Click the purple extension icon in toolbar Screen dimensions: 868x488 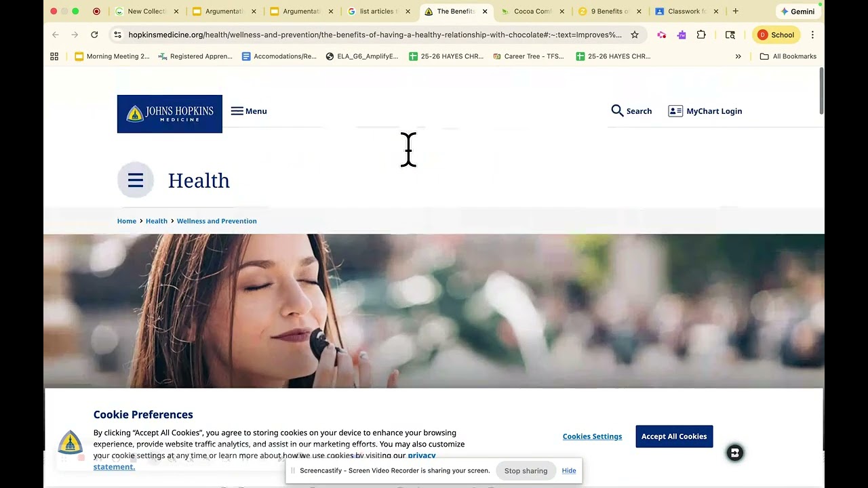point(682,35)
